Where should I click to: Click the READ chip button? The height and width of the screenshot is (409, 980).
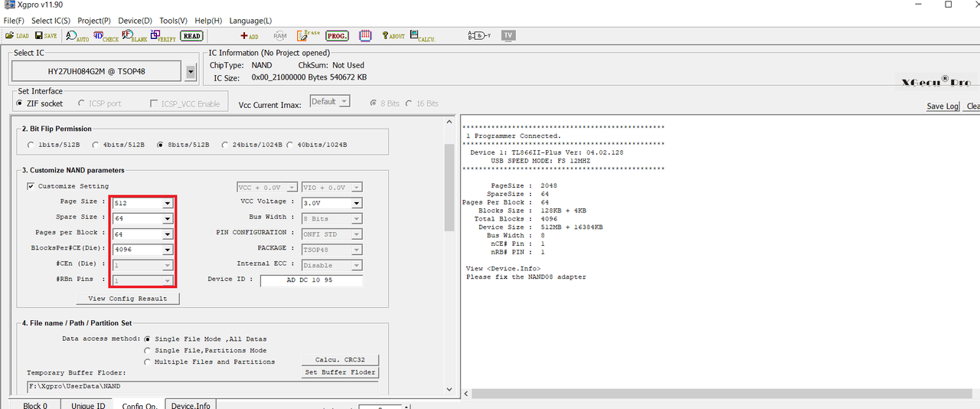tap(191, 36)
